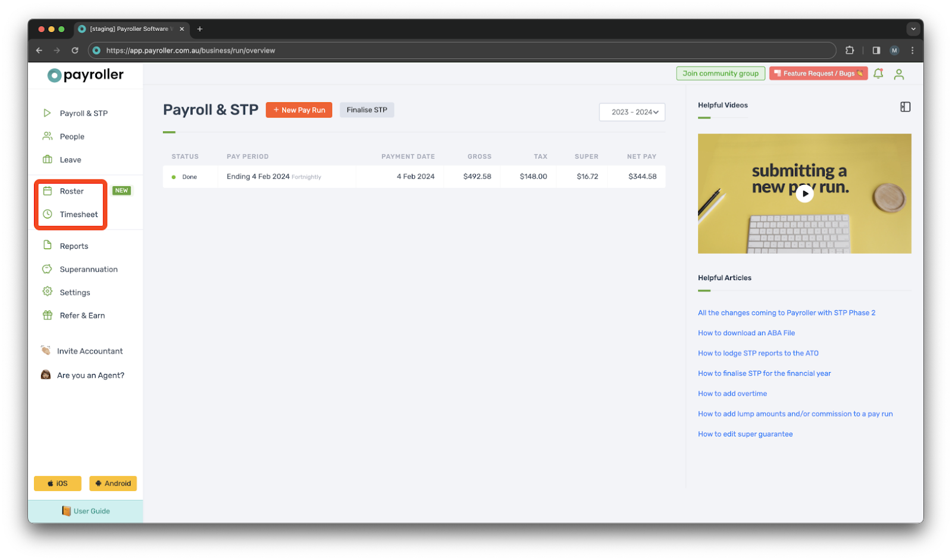Click the Roster calendar icon
Image resolution: width=952 pixels, height=560 pixels.
pos(47,191)
